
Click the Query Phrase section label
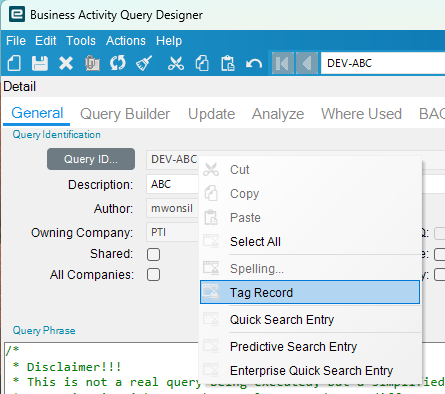click(44, 330)
